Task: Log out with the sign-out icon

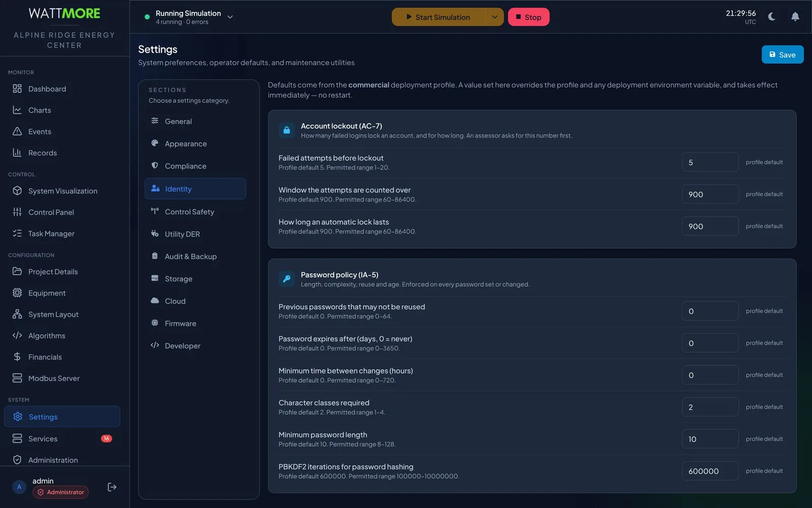Action: (112, 487)
